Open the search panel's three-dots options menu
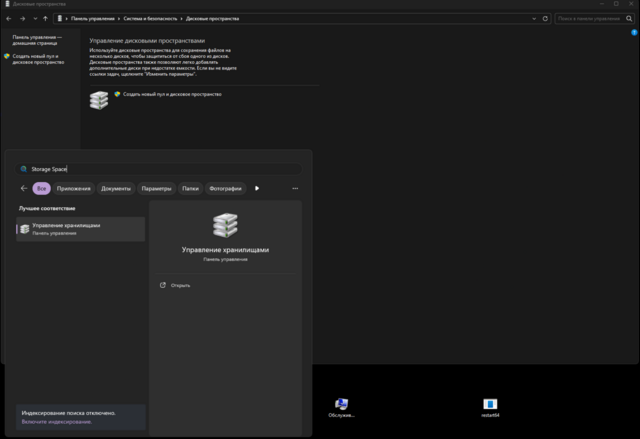Image resolution: width=640 pixels, height=439 pixels. point(295,188)
